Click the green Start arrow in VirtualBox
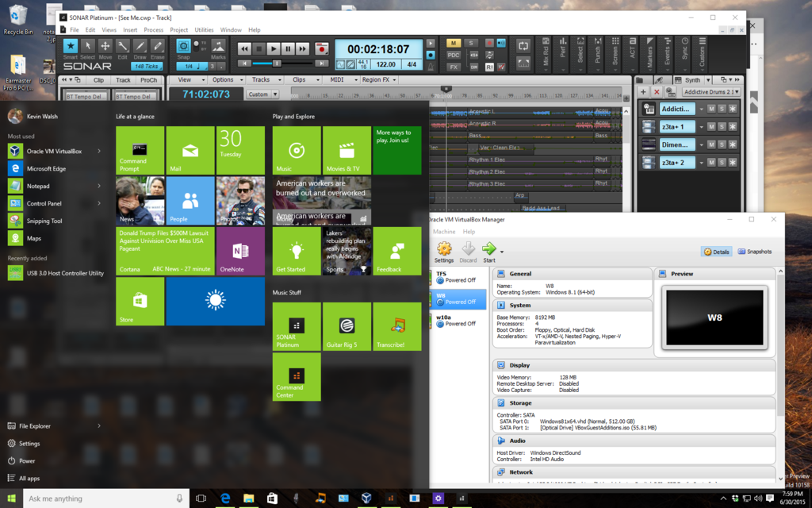This screenshot has height=508, width=812. click(x=489, y=249)
